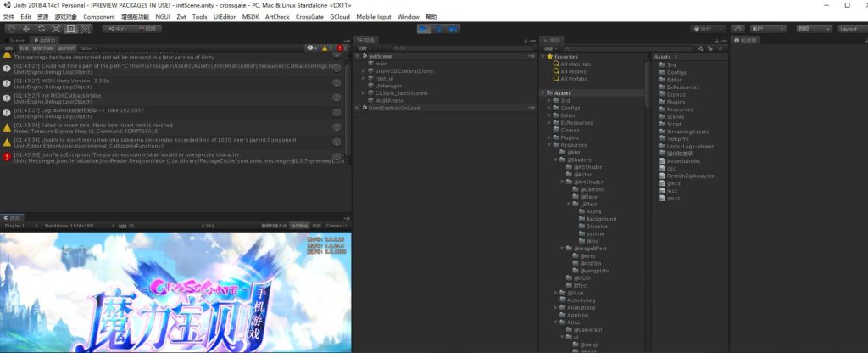Viewport: 868px width, 353px height.
Task: Open the Component menu
Action: [99, 17]
